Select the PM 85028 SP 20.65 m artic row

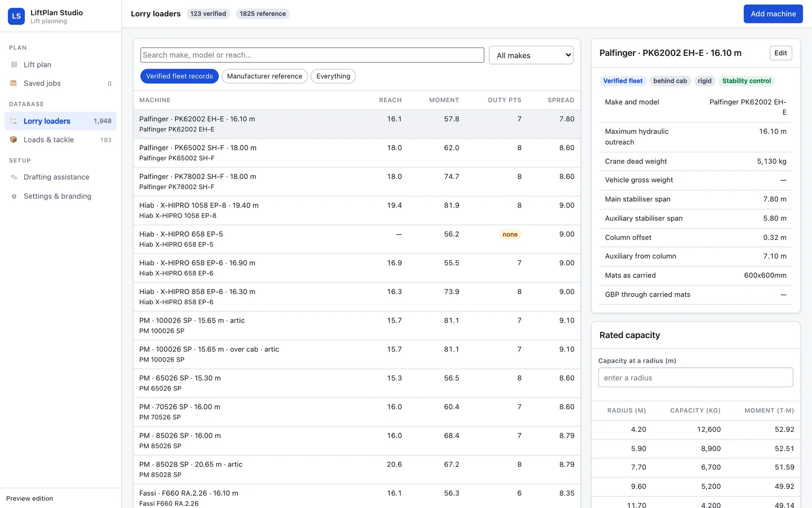(357, 469)
